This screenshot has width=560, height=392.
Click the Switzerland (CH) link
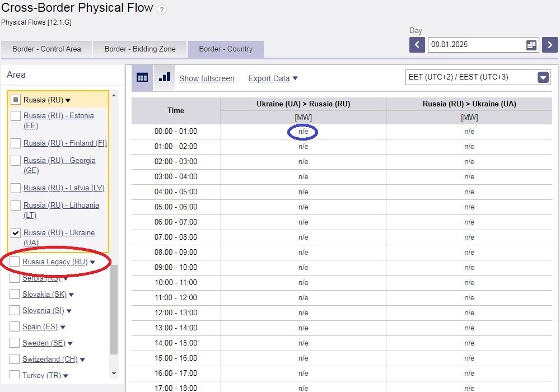click(x=50, y=359)
